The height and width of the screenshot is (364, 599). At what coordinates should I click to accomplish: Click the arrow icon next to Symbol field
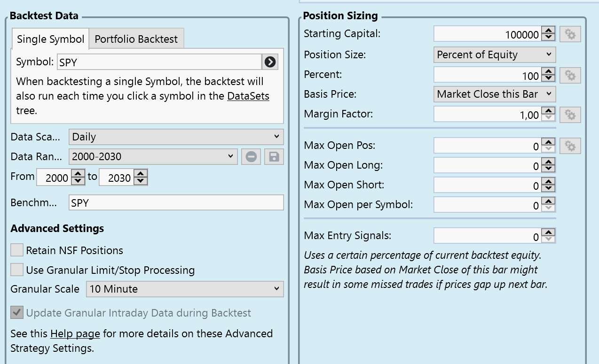click(270, 62)
